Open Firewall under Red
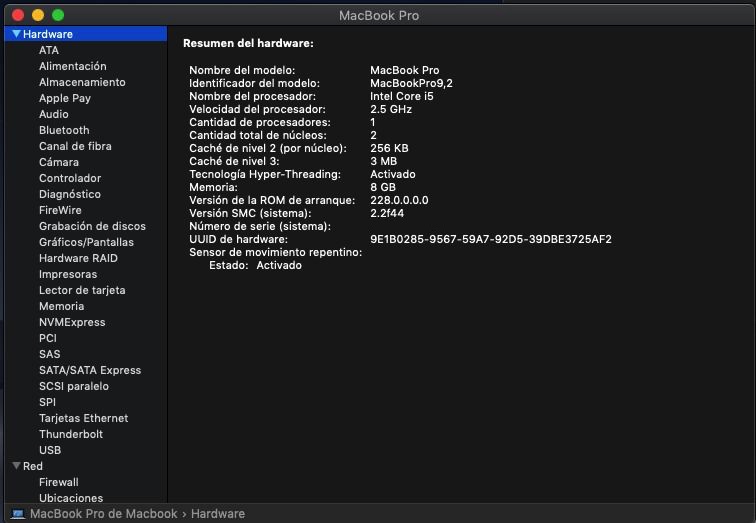Screen dimensions: 756x523 point(58,482)
